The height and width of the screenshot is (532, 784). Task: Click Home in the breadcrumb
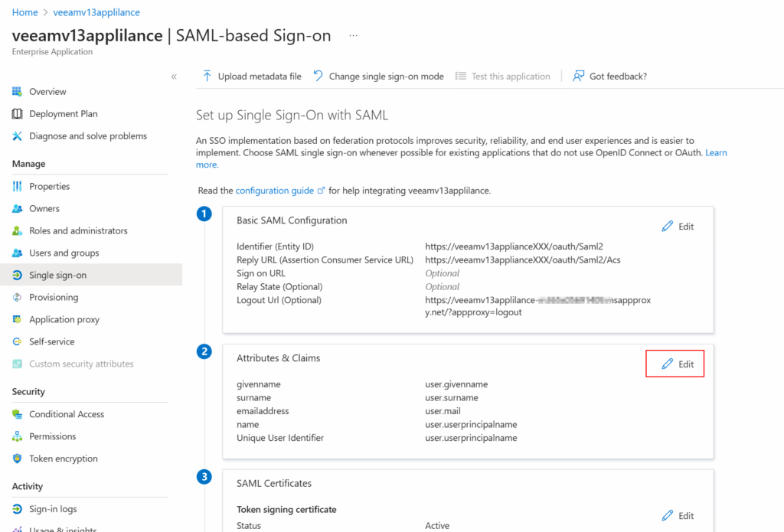click(x=24, y=12)
